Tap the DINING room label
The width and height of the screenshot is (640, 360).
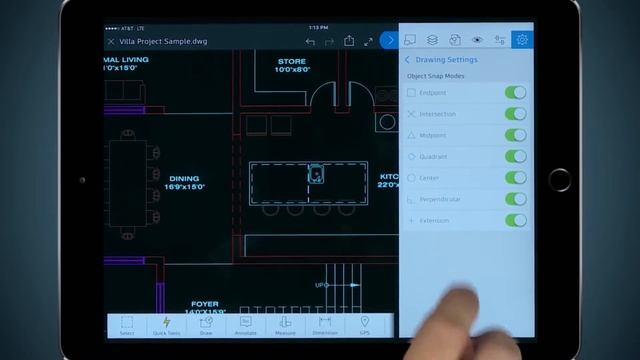(x=184, y=179)
